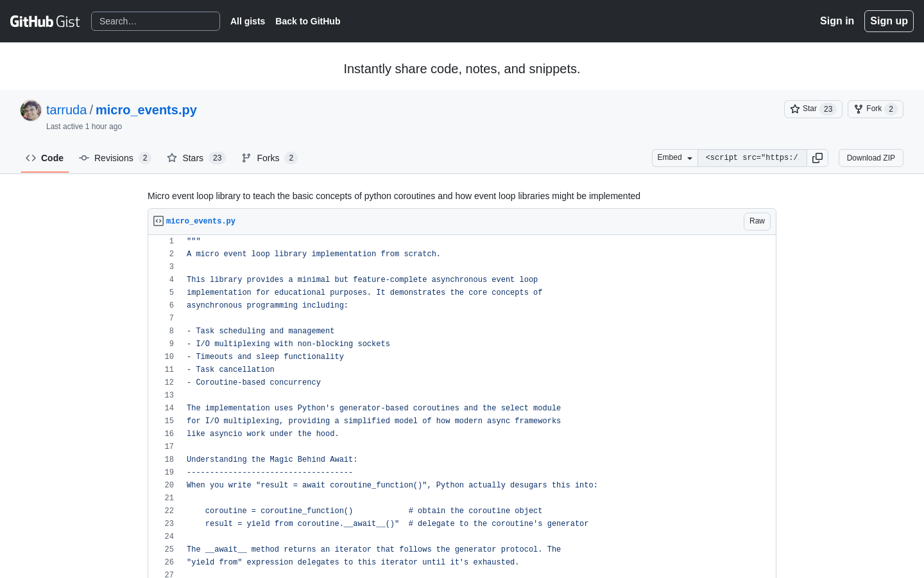Image resolution: width=924 pixels, height=578 pixels.
Task: Click the code file icon beside micro_events.py
Action: [x=158, y=221]
